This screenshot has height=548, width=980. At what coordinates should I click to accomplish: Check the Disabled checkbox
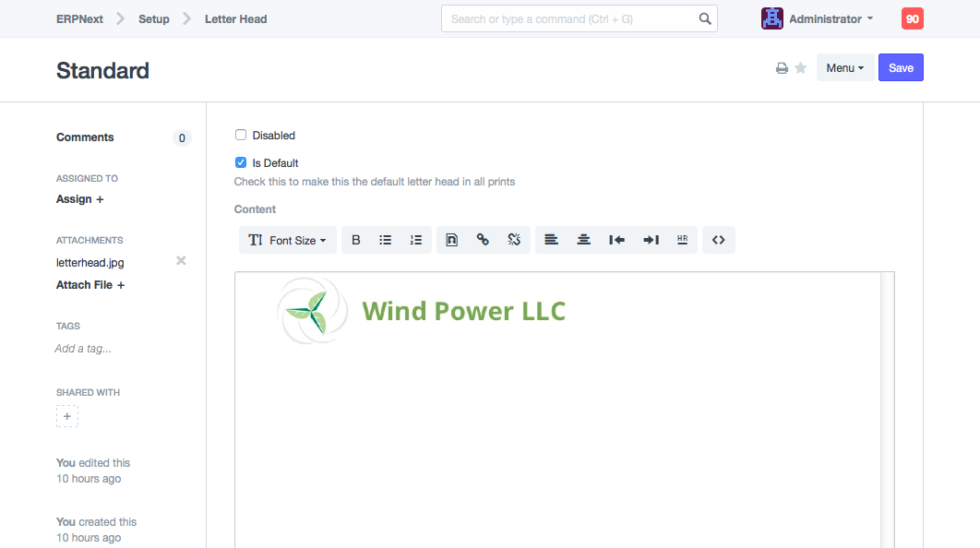241,135
